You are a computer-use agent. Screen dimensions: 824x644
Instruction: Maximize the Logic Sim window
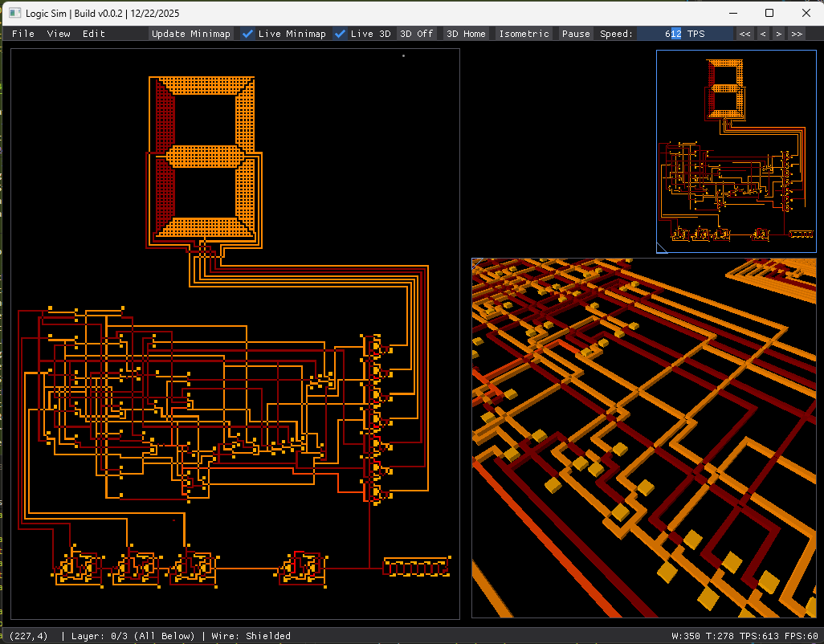(769, 13)
